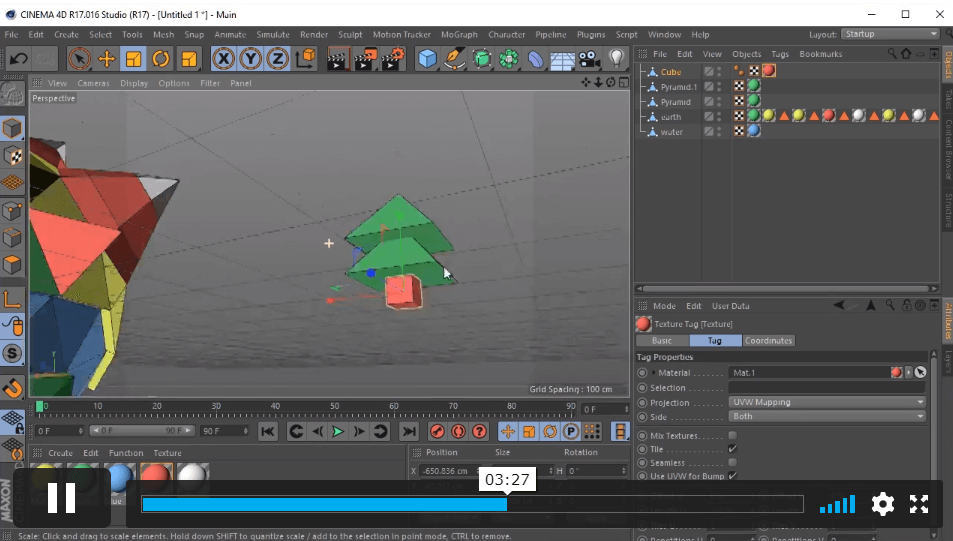Open the viewport Cameras menu
Viewport: 953px width, 541px height.
click(94, 83)
